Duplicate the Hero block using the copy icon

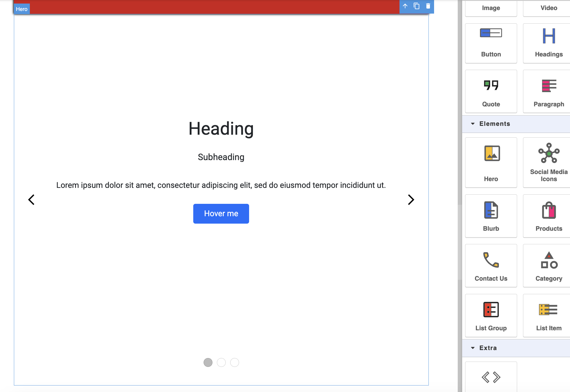[x=417, y=6]
